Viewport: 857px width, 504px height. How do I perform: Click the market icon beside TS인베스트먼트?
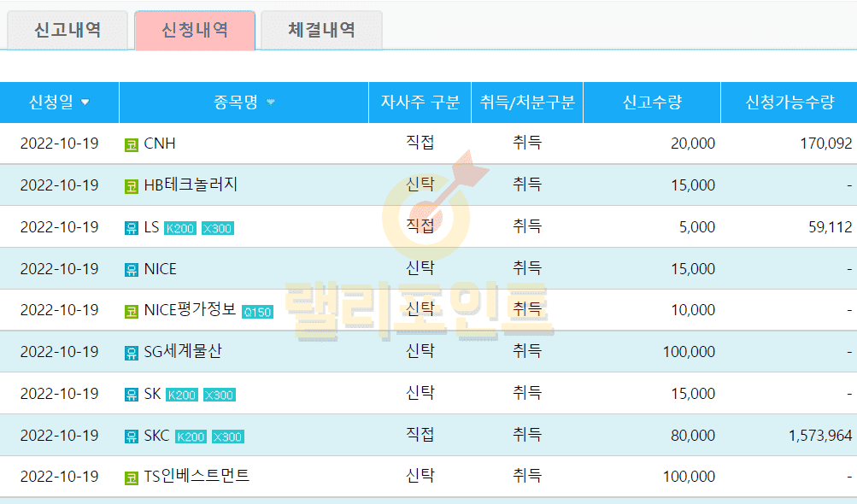click(131, 478)
